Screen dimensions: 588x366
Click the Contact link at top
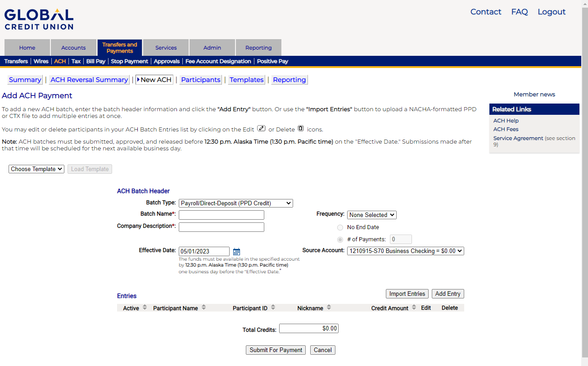(486, 12)
